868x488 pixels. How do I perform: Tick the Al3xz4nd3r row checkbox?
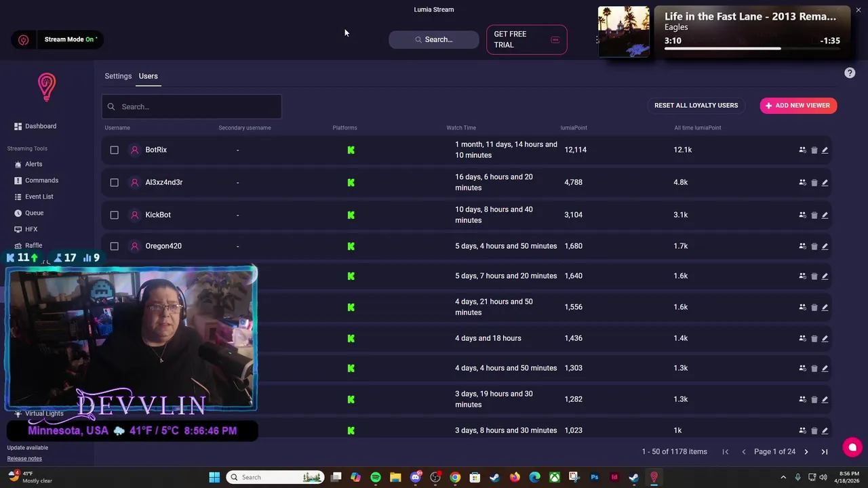coord(114,182)
